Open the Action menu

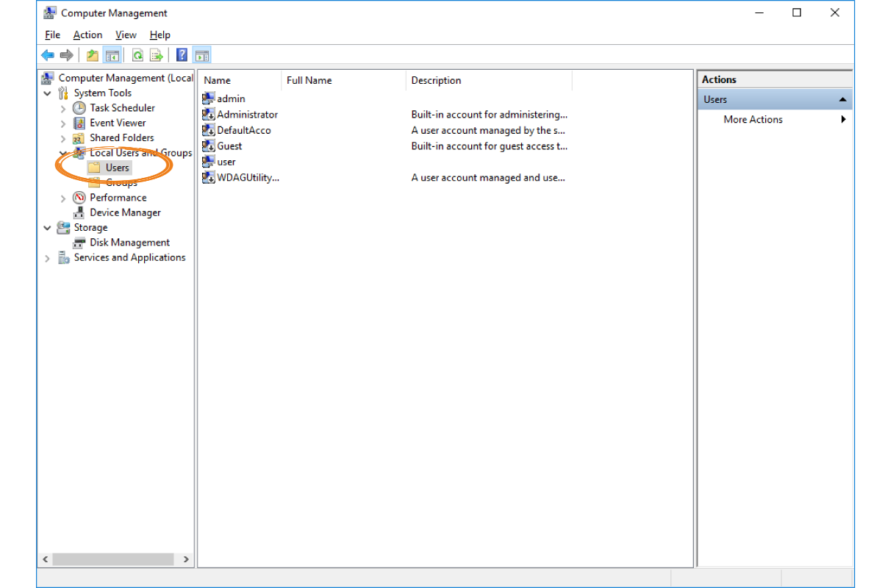coord(87,35)
